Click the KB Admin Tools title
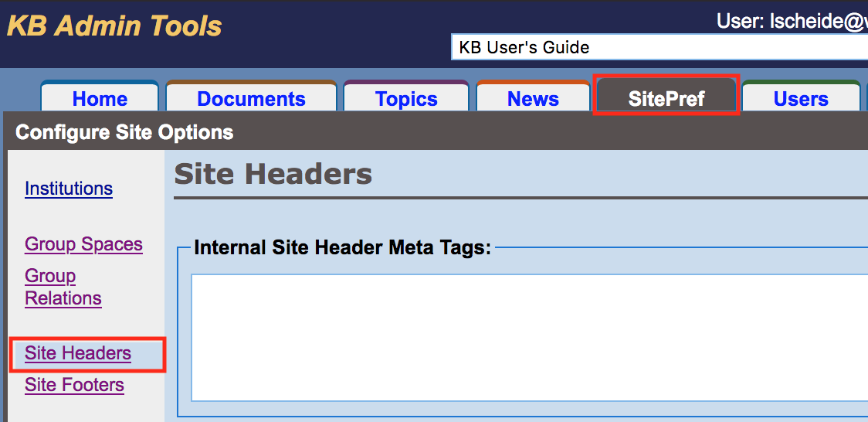The height and width of the screenshot is (422, 868). (114, 26)
